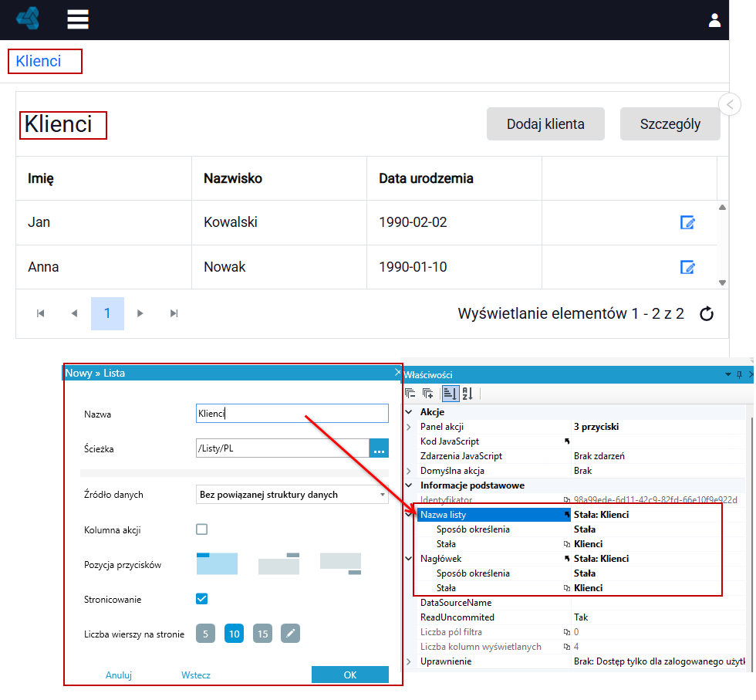Image resolution: width=756 pixels, height=700 pixels.
Task: Choose 15 rows per page
Action: click(x=262, y=634)
